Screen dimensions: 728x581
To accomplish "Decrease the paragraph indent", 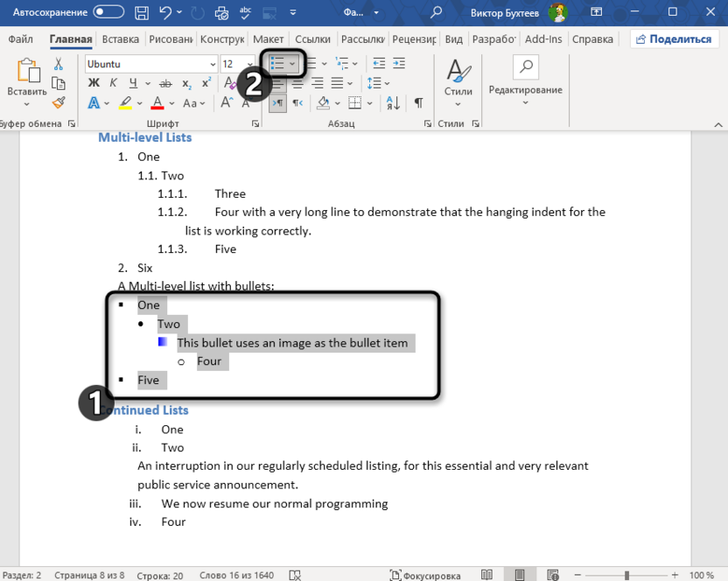I will (x=379, y=63).
